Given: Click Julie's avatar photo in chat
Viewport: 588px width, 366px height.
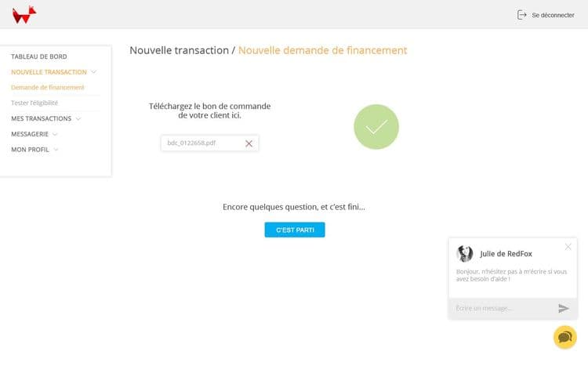Looking at the screenshot, I should [x=465, y=254].
